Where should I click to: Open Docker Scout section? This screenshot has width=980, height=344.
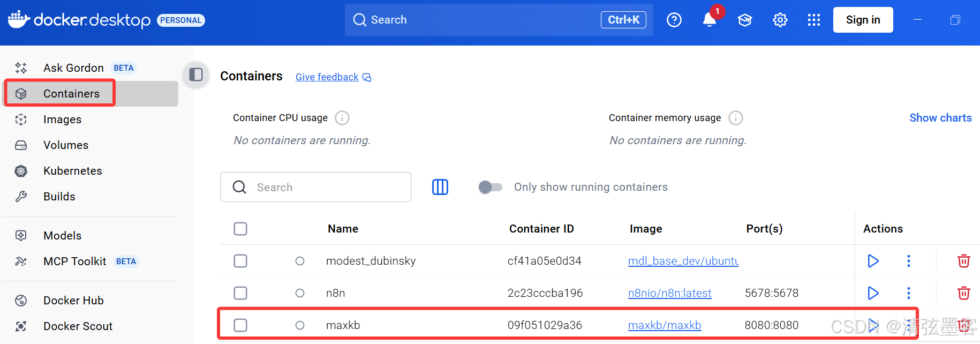tap(91, 326)
